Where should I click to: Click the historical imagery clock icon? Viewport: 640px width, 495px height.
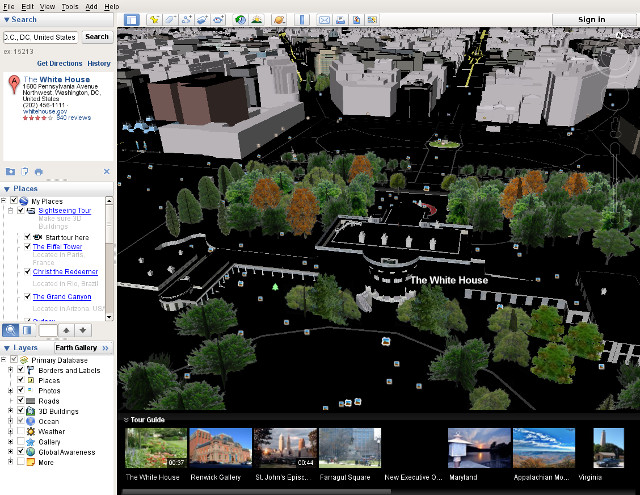point(240,19)
